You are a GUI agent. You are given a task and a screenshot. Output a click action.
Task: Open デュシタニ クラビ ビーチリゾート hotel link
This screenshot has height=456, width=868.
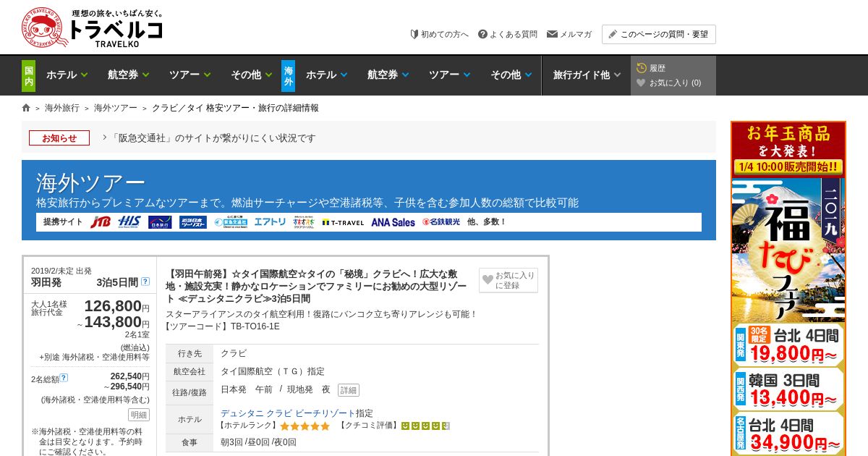click(288, 413)
